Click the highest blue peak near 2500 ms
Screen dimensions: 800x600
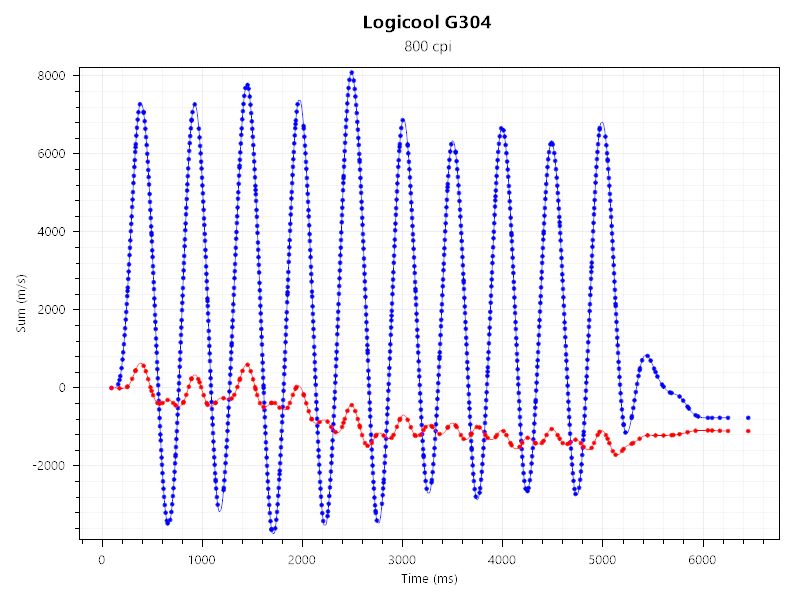click(x=352, y=73)
